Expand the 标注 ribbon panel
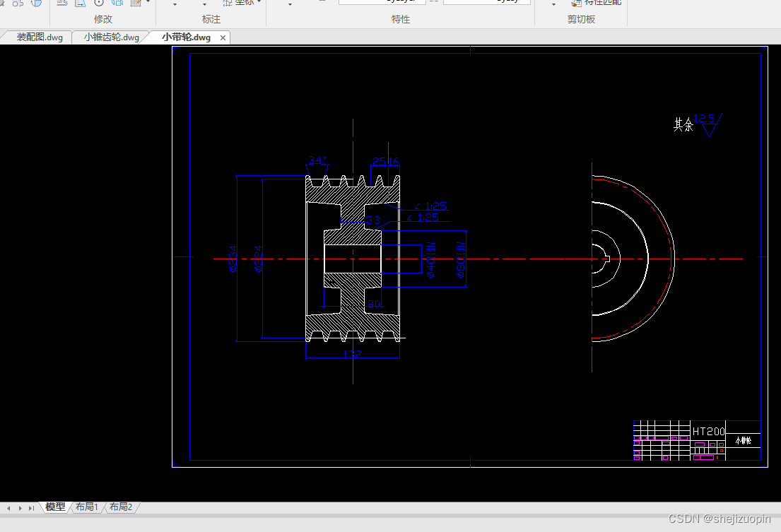The width and height of the screenshot is (781, 532). (x=211, y=19)
